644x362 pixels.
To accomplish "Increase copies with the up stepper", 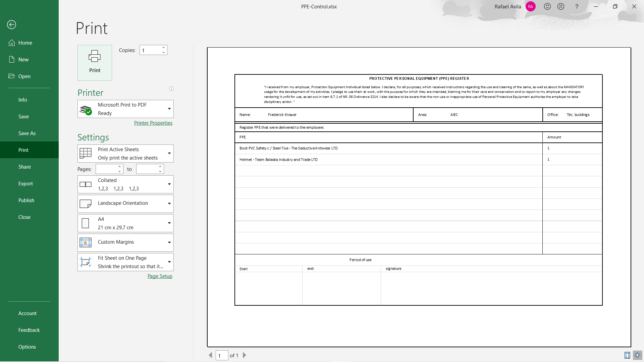I will tap(163, 48).
